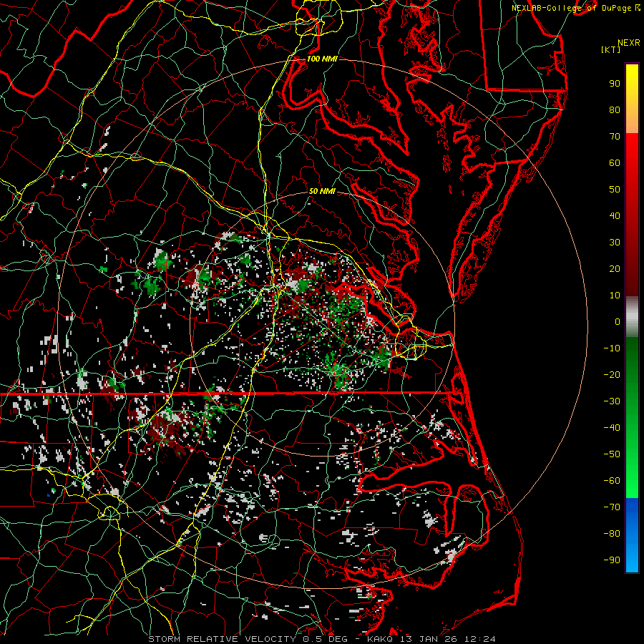
Task: Click the -90 value on the velocity scale
Action: point(612,560)
